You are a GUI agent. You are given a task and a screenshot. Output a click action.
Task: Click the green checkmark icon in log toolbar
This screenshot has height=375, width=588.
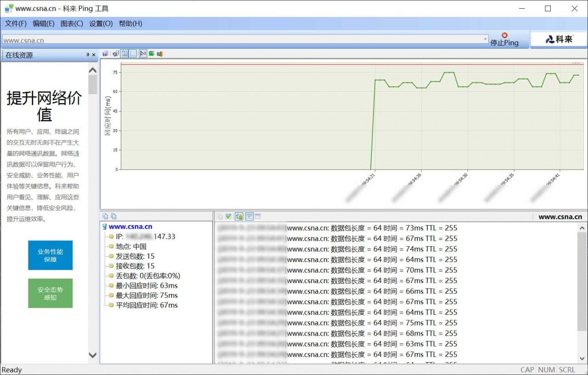(x=228, y=216)
